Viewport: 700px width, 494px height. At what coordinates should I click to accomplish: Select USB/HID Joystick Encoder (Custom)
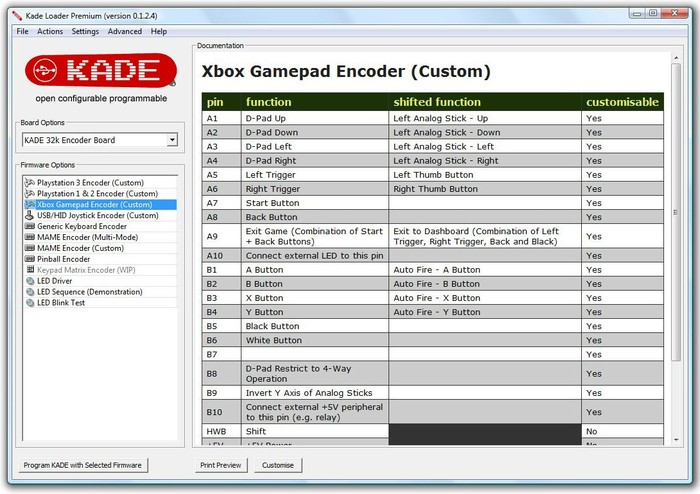click(x=98, y=215)
